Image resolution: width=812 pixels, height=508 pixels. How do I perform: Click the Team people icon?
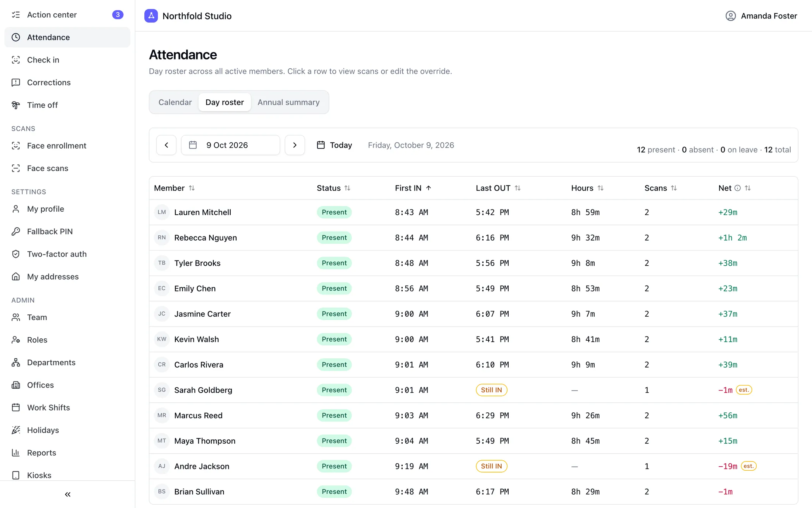[16, 317]
